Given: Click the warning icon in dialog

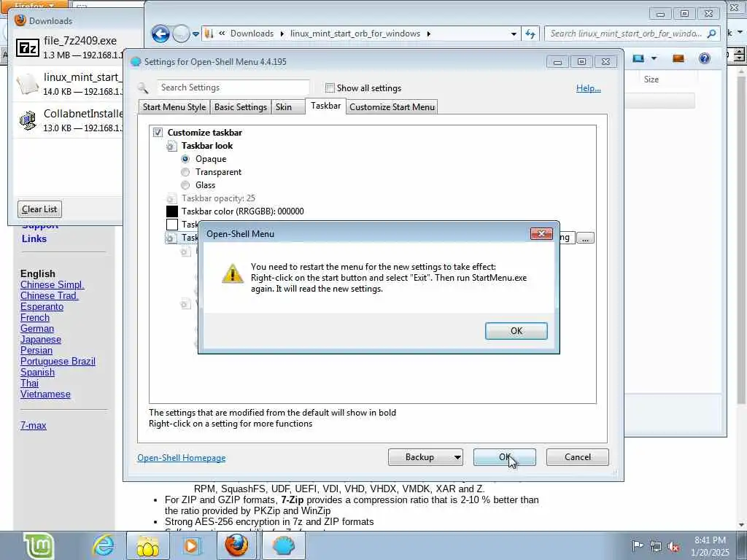Looking at the screenshot, I should [233, 273].
